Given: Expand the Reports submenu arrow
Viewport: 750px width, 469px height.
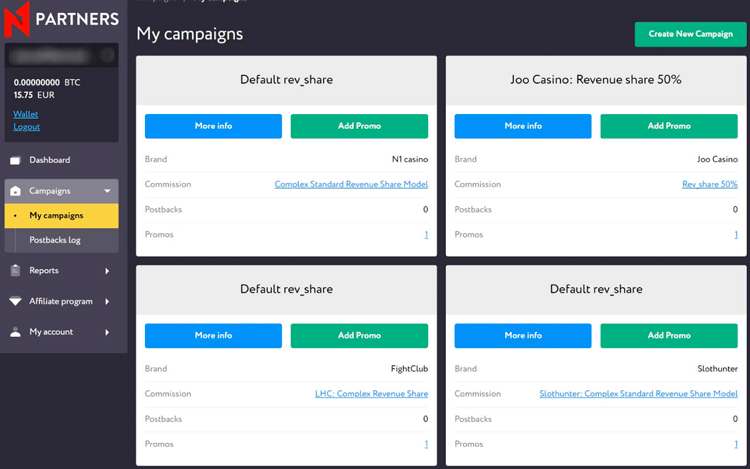Looking at the screenshot, I should tap(107, 271).
